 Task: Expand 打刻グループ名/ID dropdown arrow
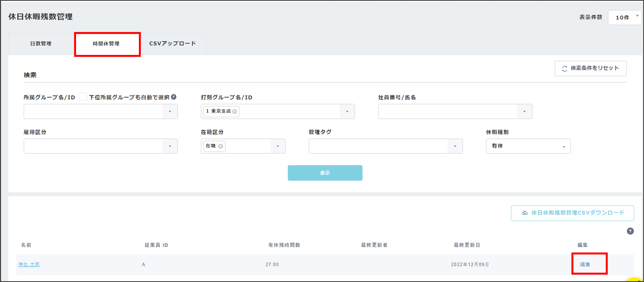point(347,112)
